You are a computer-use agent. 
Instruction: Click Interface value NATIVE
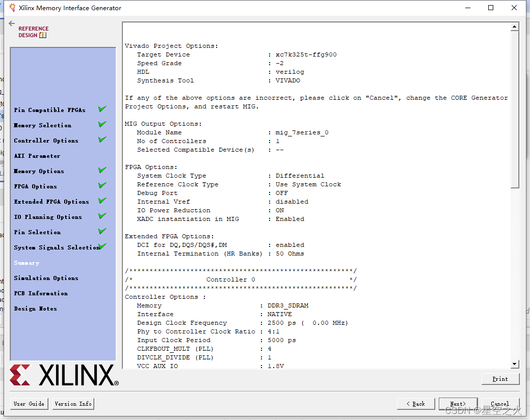[x=280, y=314]
